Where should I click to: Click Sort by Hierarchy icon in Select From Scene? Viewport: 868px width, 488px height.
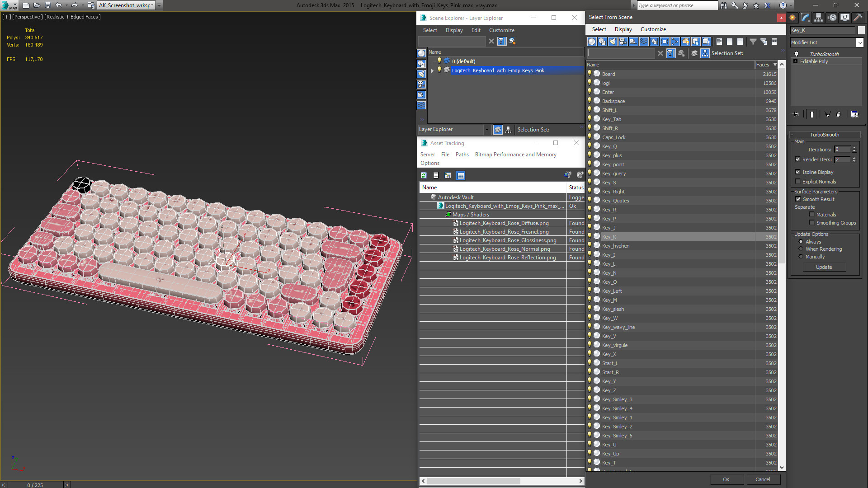705,53
